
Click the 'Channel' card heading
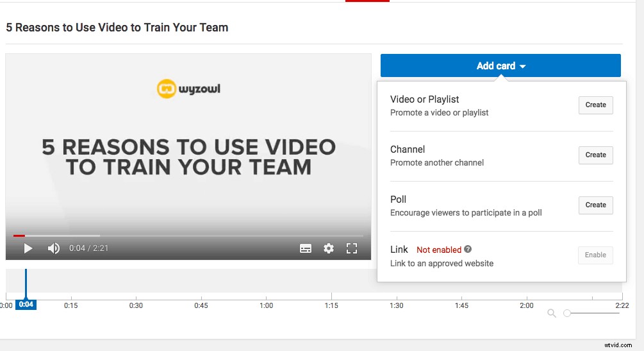pyautogui.click(x=408, y=150)
